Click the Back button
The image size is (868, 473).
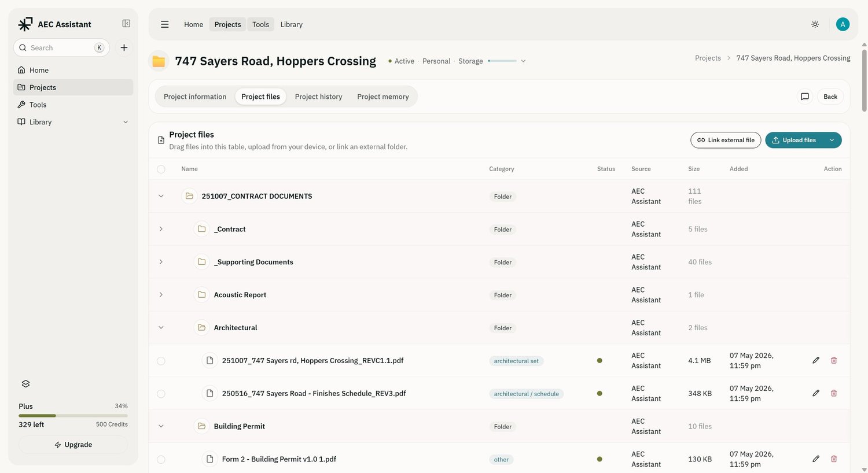click(830, 97)
